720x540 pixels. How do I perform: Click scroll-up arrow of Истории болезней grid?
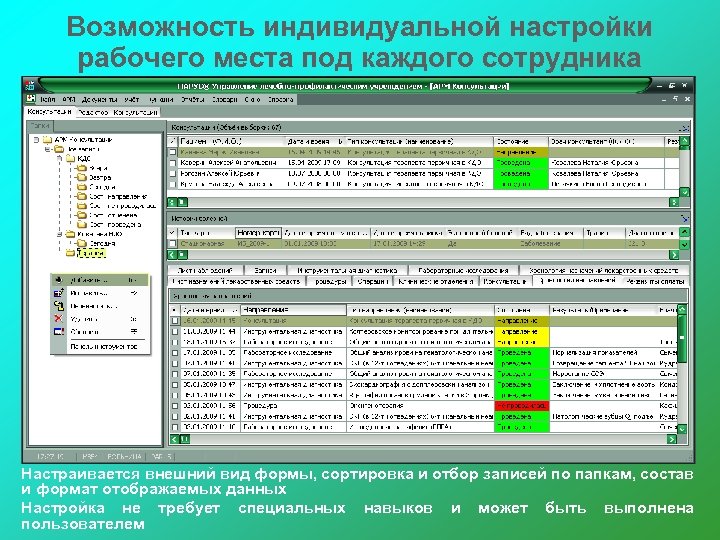click(x=684, y=232)
